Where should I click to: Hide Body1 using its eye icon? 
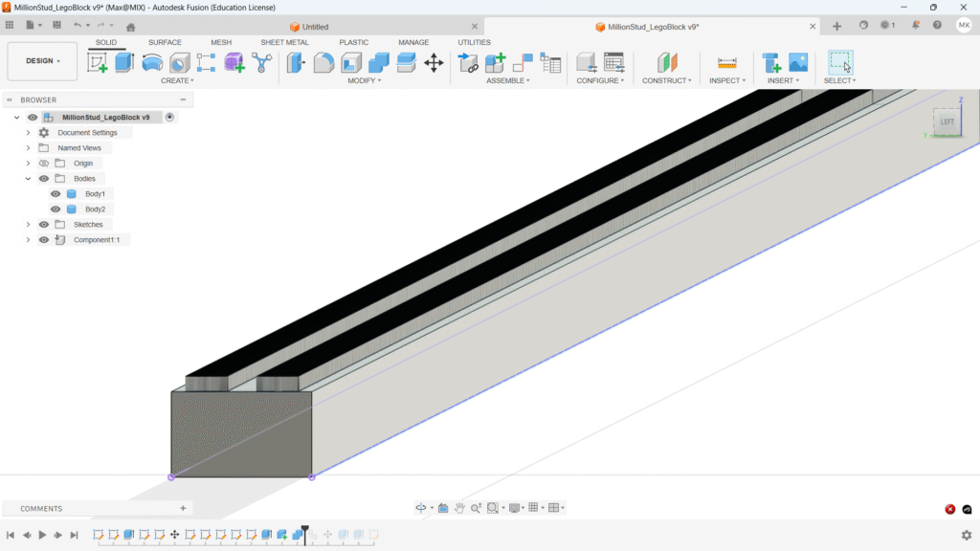56,194
